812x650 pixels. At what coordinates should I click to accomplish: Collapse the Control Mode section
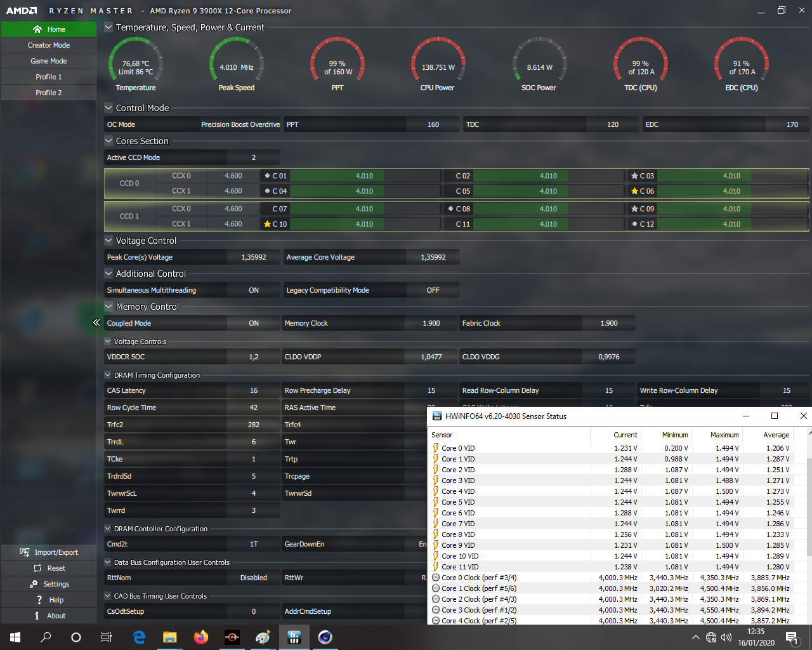point(108,108)
